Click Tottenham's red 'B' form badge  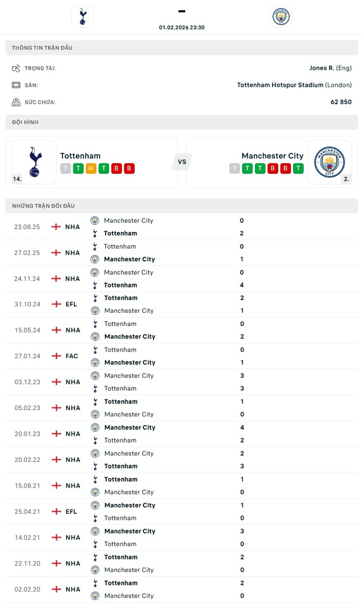click(116, 168)
